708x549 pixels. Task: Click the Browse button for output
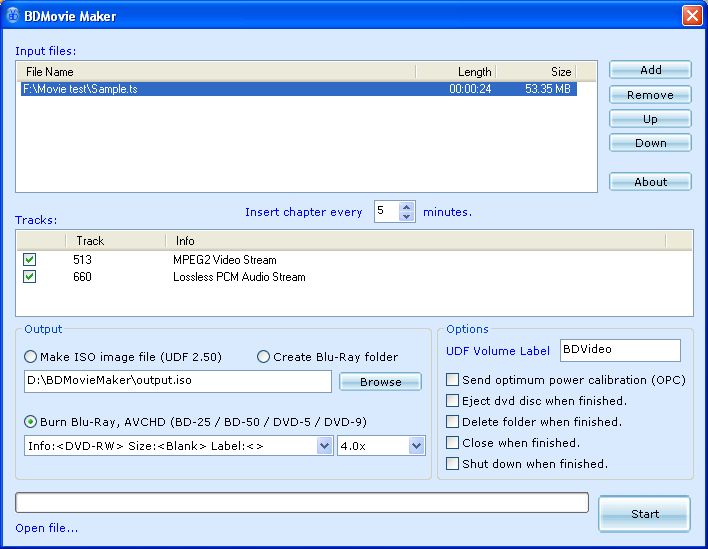coord(380,382)
